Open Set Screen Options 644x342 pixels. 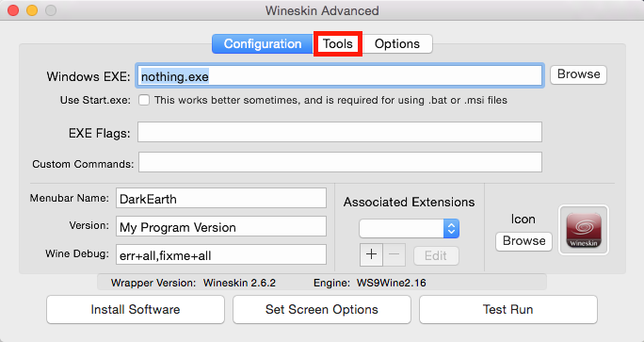(x=322, y=310)
